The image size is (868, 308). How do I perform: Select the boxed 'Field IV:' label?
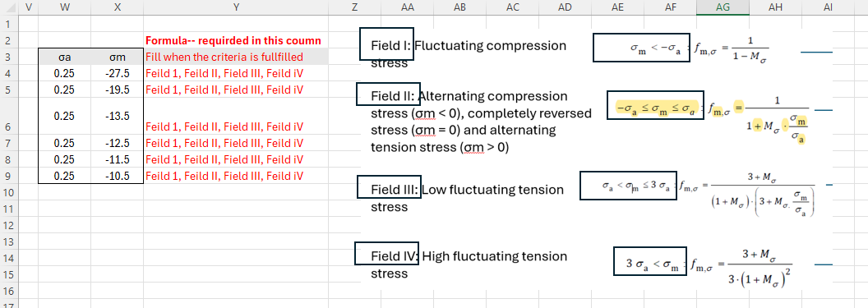(x=386, y=255)
